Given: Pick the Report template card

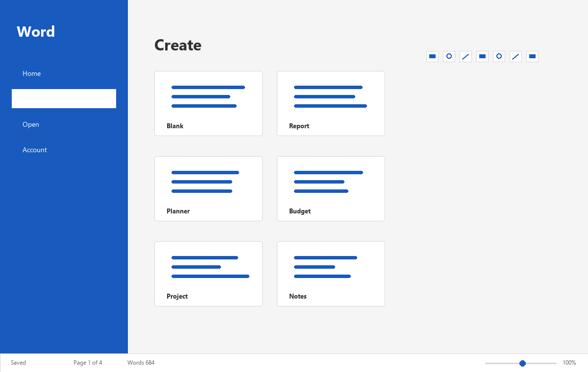Looking at the screenshot, I should [331, 103].
